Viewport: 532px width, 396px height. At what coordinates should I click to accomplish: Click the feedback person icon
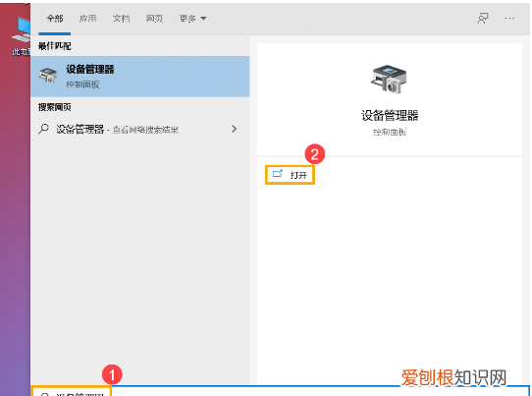coord(483,19)
